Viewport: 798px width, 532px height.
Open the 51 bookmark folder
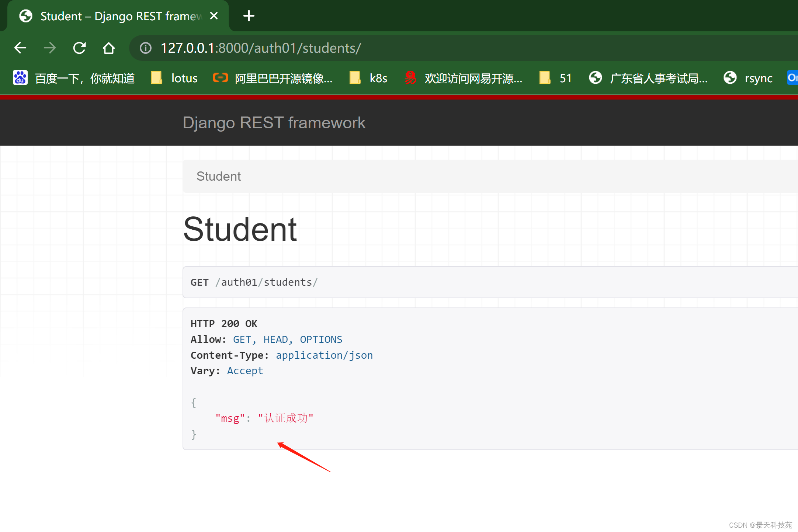coord(555,78)
